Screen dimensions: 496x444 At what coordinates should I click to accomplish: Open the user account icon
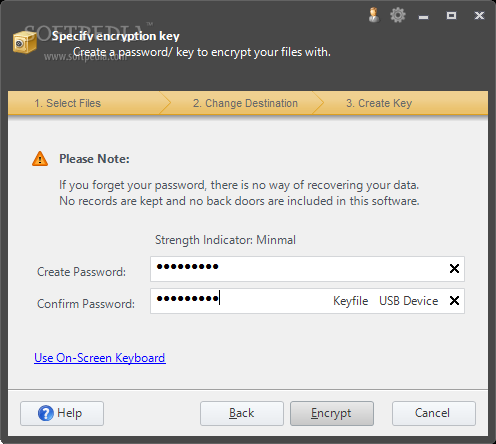374,15
